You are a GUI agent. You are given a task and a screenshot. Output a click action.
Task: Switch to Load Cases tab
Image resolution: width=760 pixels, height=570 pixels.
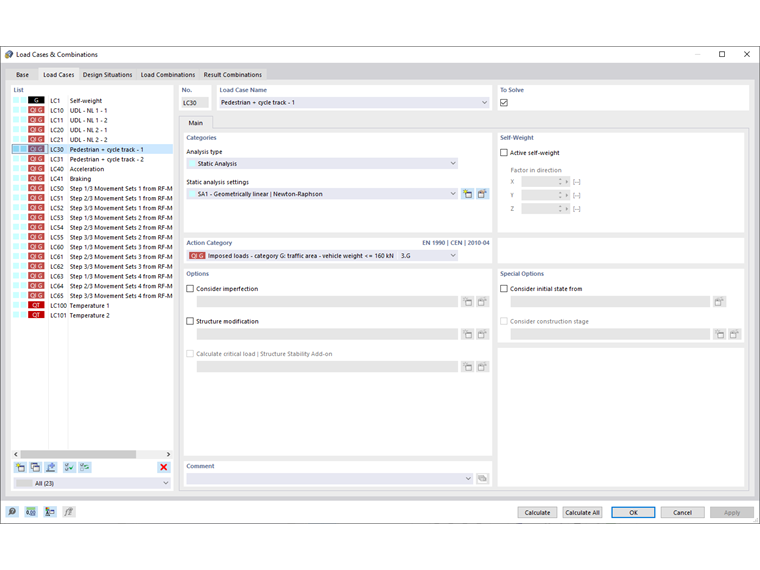(x=59, y=75)
